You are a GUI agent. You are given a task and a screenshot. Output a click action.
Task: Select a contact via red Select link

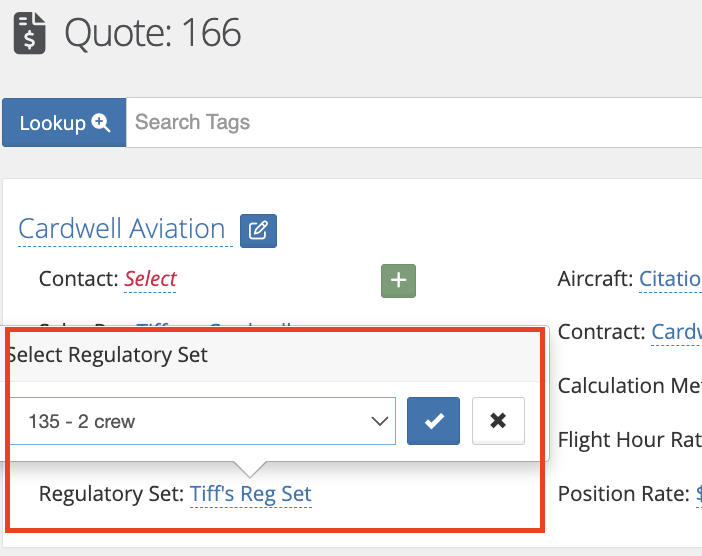click(150, 279)
